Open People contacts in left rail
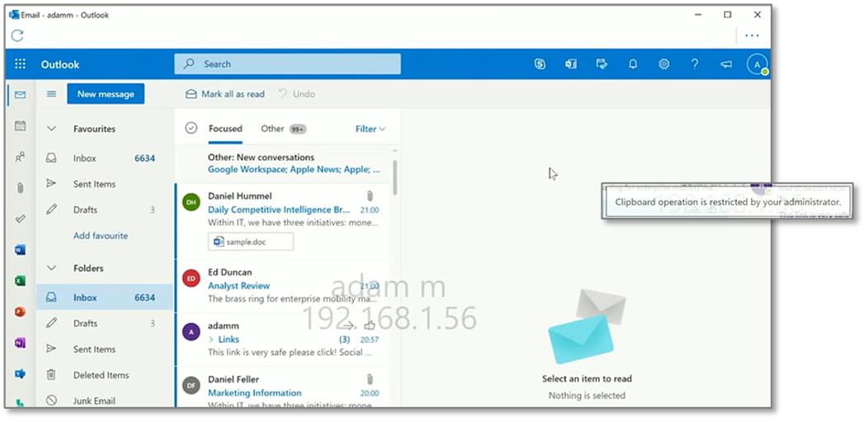The width and height of the screenshot is (868, 422). 21,157
